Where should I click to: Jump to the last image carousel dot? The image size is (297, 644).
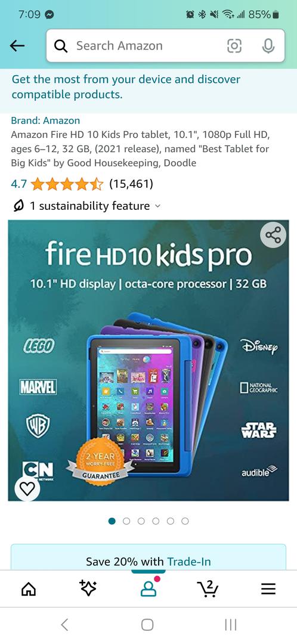[x=185, y=521]
